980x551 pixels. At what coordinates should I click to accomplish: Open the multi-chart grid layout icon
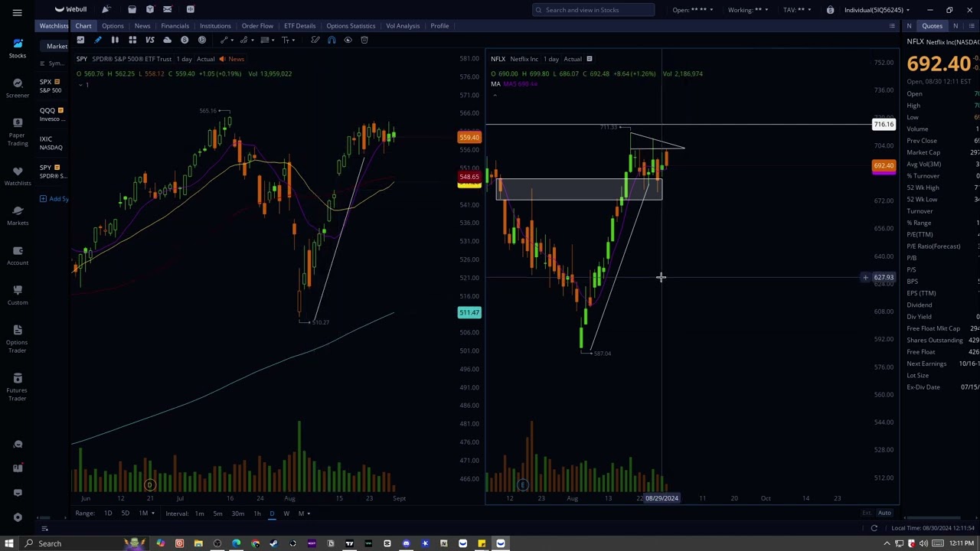[132, 40]
